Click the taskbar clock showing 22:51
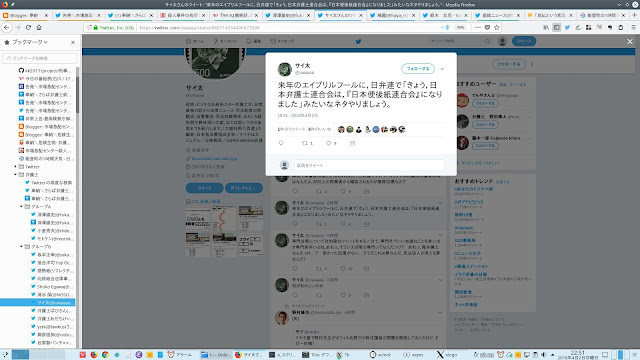 click(577, 355)
